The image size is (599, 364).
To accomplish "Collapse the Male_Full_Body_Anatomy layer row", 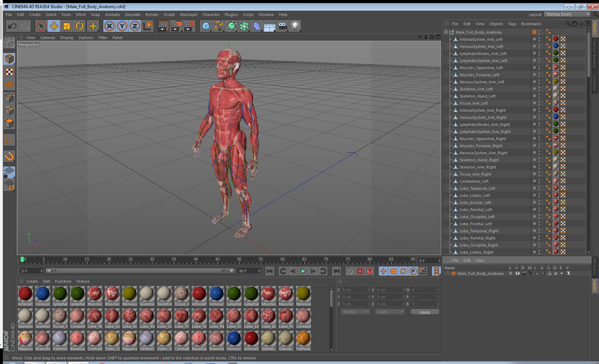I will pos(449,274).
